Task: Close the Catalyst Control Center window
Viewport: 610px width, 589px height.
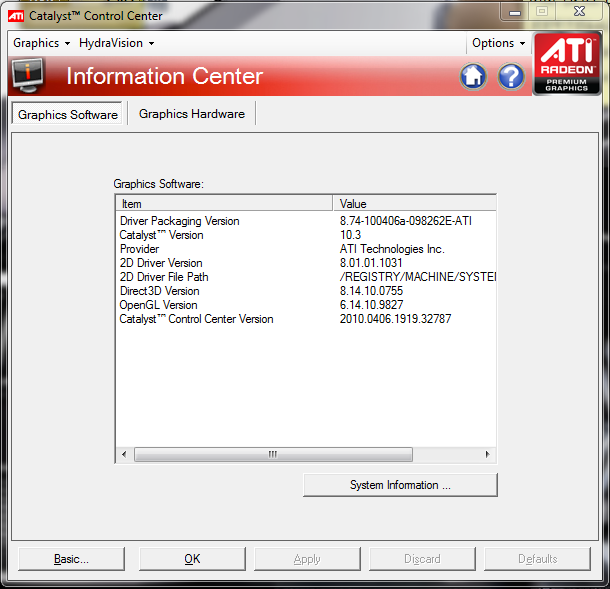Action: point(579,11)
